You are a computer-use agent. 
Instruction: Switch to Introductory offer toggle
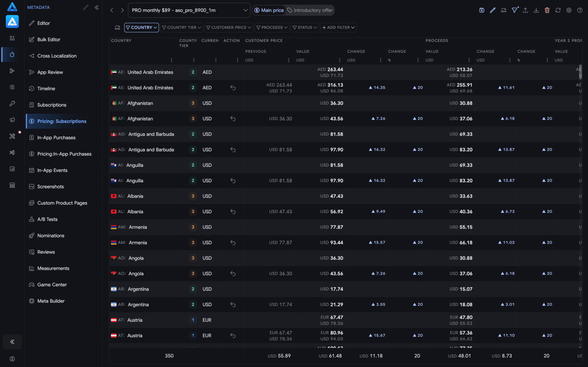pyautogui.click(x=310, y=10)
